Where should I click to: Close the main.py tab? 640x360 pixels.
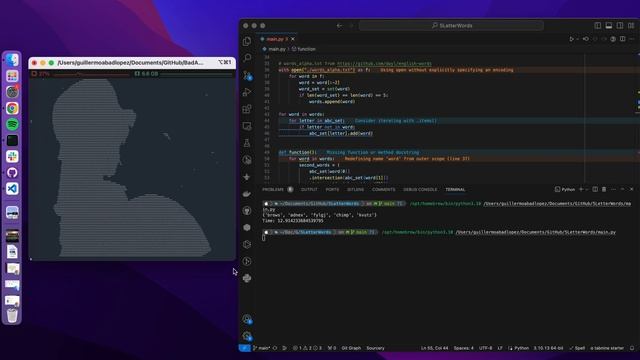point(293,39)
